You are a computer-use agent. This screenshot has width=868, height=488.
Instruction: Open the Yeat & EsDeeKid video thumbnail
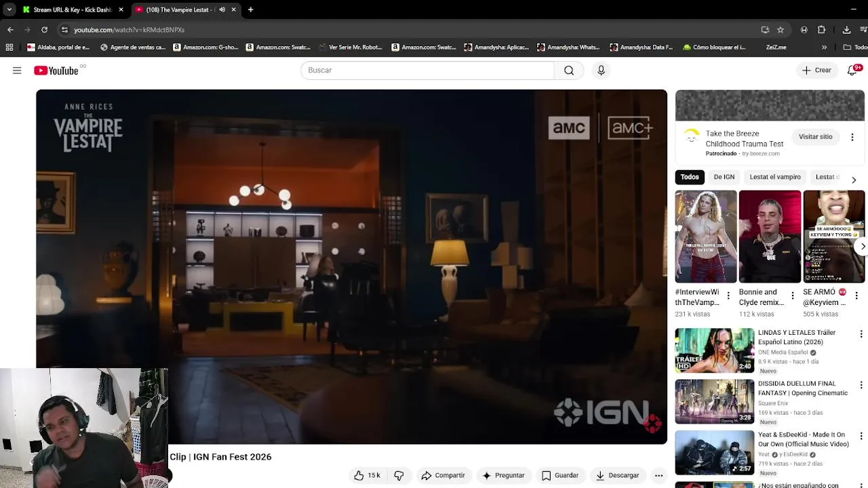(714, 453)
